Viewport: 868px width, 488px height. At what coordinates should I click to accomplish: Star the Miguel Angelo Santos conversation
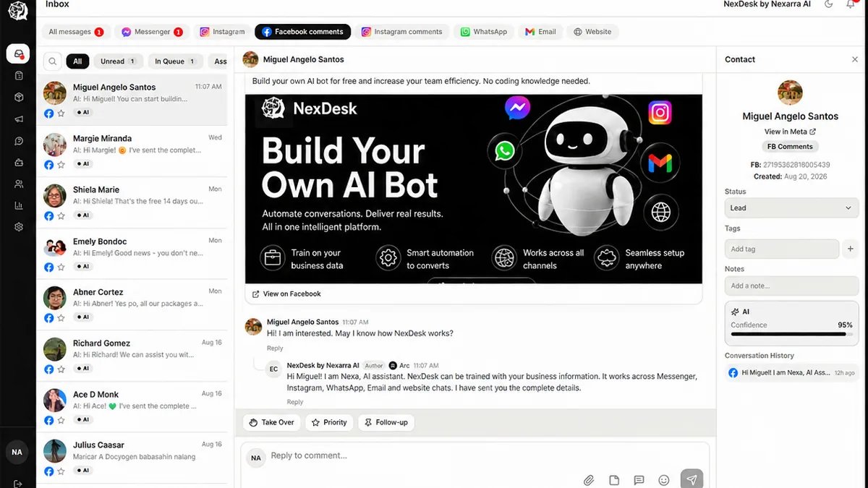pyautogui.click(x=61, y=114)
